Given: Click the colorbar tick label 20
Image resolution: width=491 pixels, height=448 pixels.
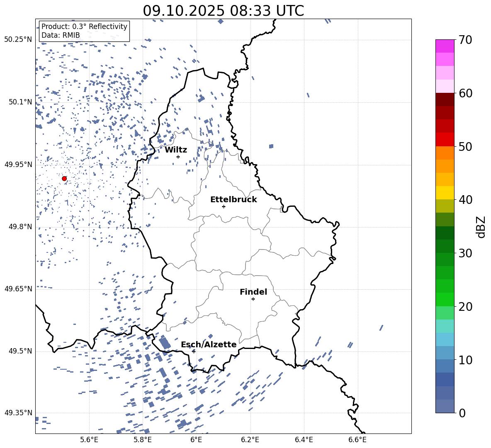Looking at the screenshot, I should click(466, 307).
